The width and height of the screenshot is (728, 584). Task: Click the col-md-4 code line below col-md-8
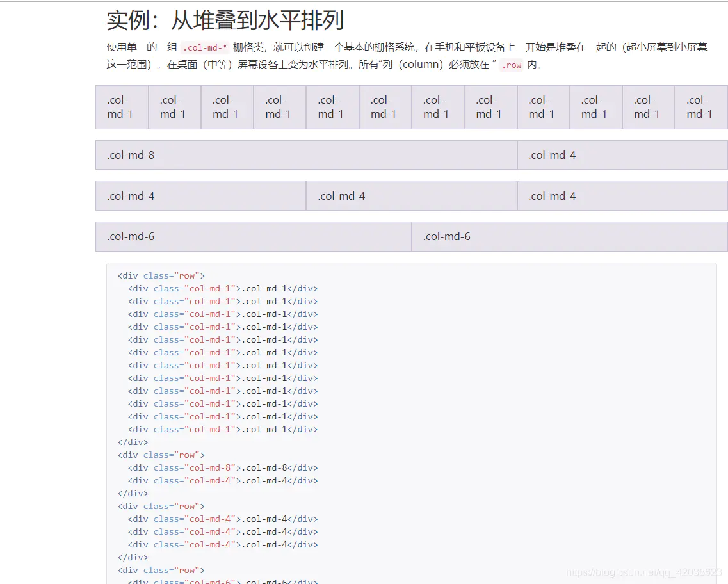(x=223, y=481)
